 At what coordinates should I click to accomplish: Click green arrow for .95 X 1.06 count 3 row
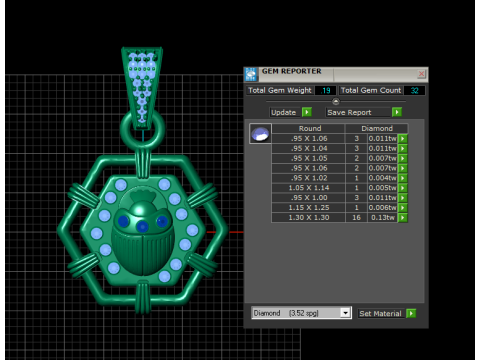[x=403, y=138]
